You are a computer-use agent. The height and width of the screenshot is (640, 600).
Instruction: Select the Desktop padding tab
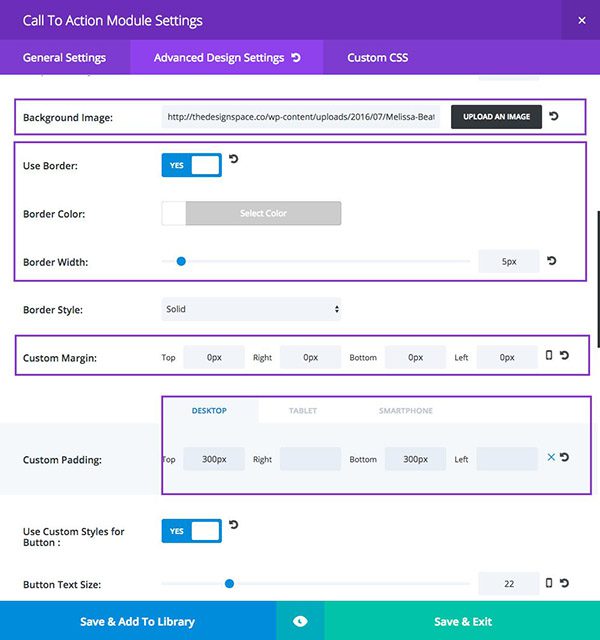[209, 411]
